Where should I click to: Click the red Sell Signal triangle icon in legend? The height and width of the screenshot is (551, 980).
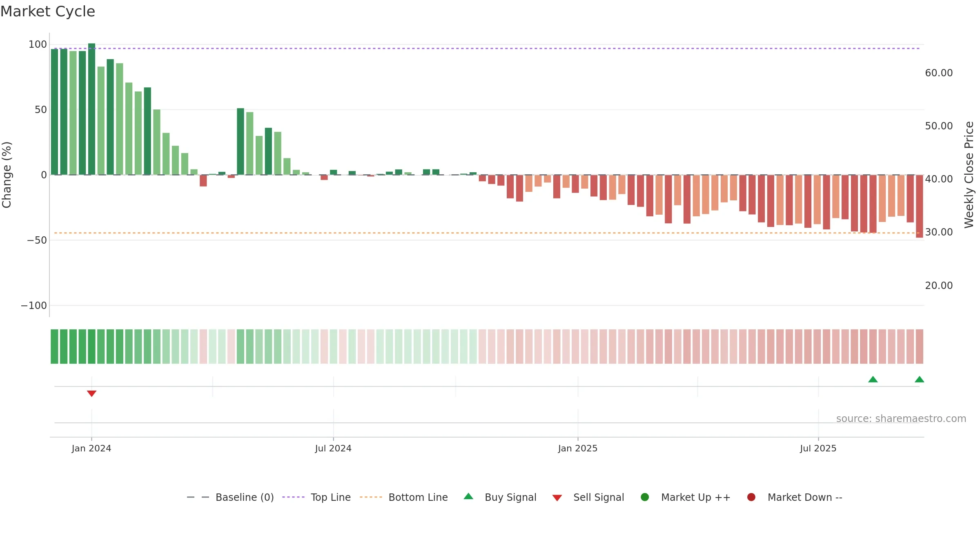click(557, 498)
